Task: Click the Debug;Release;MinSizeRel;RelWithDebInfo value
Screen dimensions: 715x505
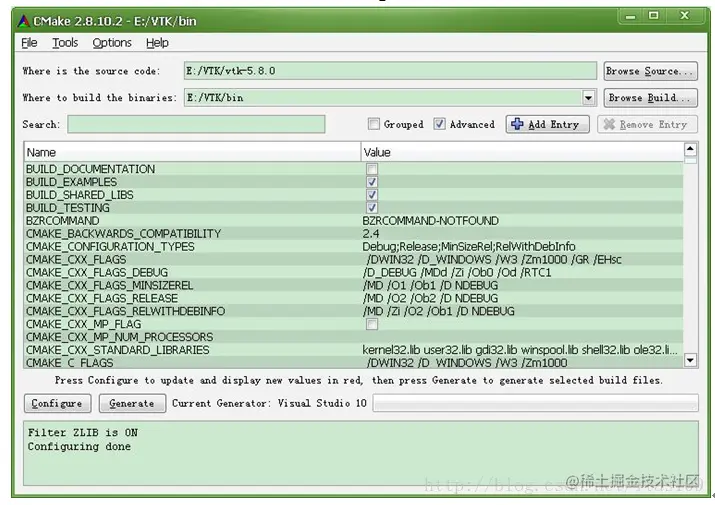Action: (469, 247)
